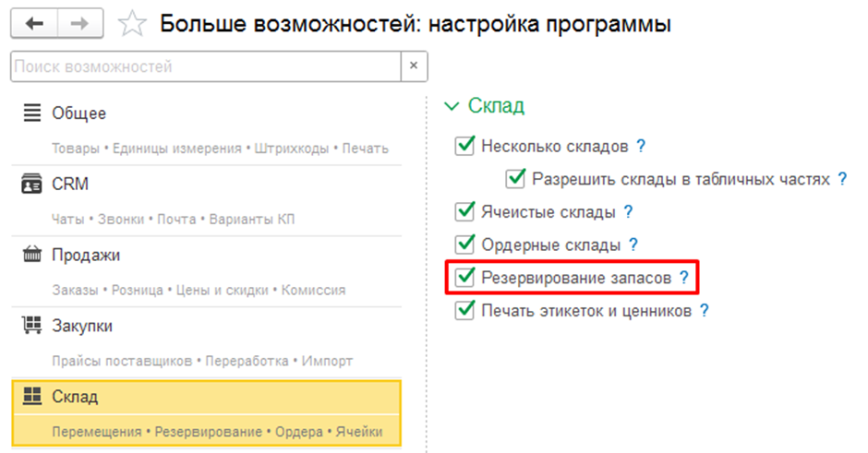Screen dimensions: 868x453
Task: Click the Продажи basket icon
Action: pos(31,255)
